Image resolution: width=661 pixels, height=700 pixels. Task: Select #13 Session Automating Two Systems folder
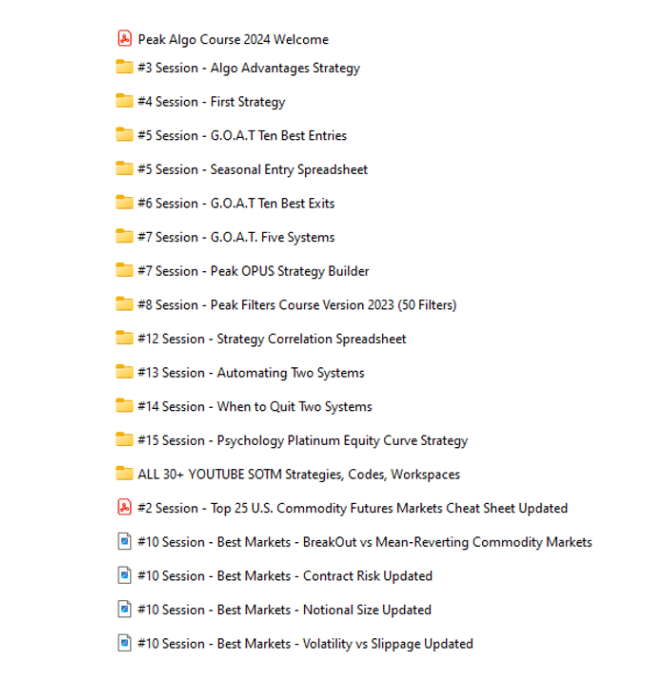pos(250,373)
